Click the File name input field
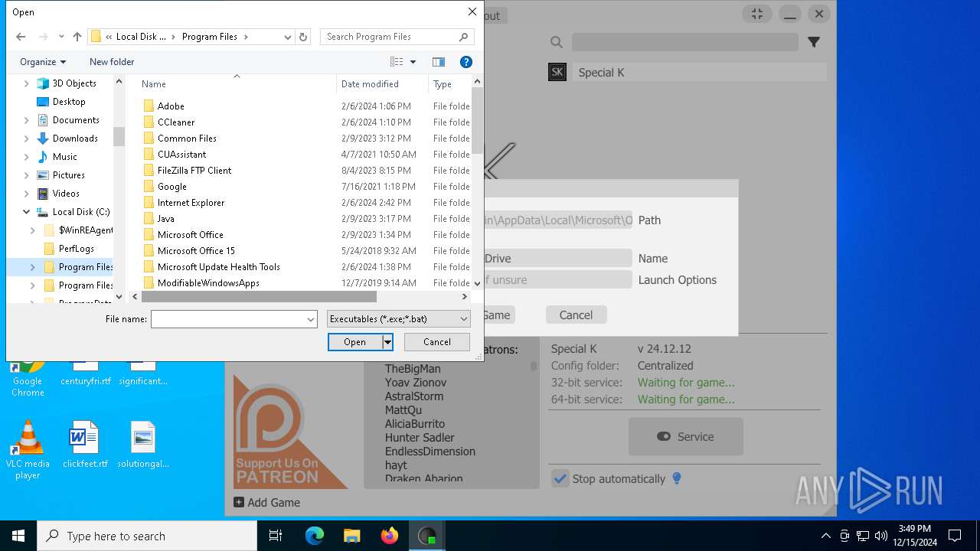 [x=228, y=319]
